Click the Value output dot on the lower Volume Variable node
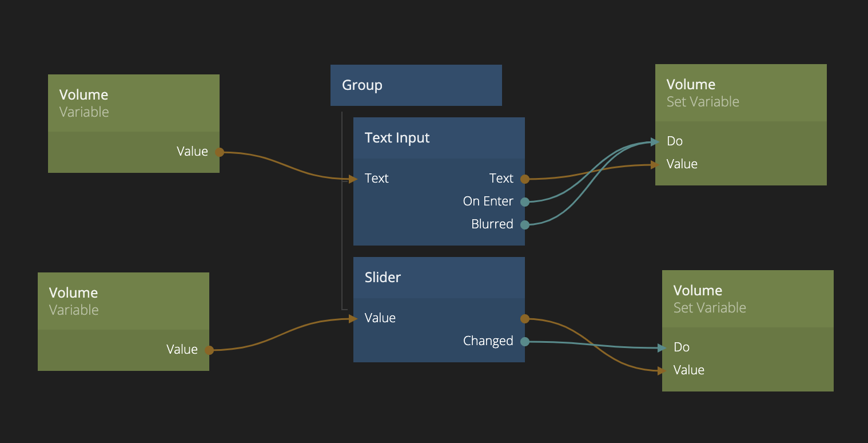The height and width of the screenshot is (443, 868). tap(209, 350)
